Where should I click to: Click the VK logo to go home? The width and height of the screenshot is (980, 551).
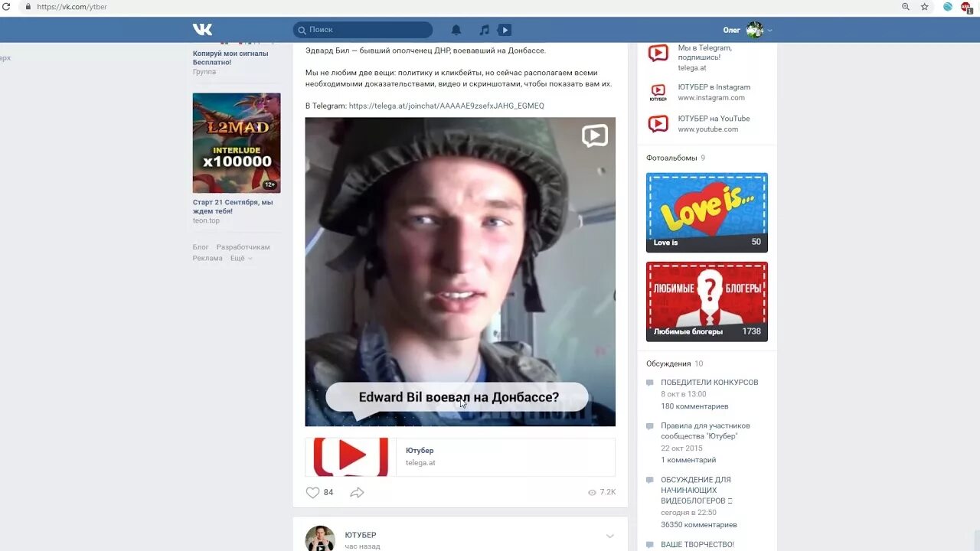[x=202, y=29]
